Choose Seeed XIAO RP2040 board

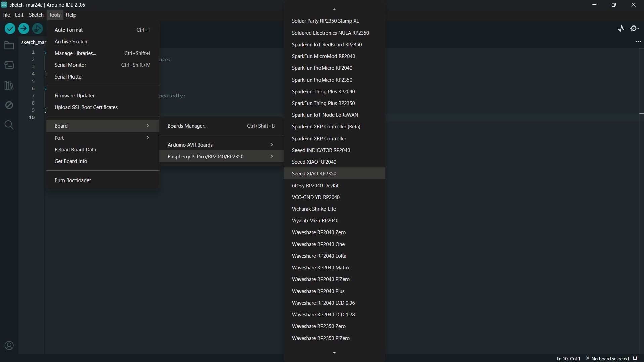(334, 162)
